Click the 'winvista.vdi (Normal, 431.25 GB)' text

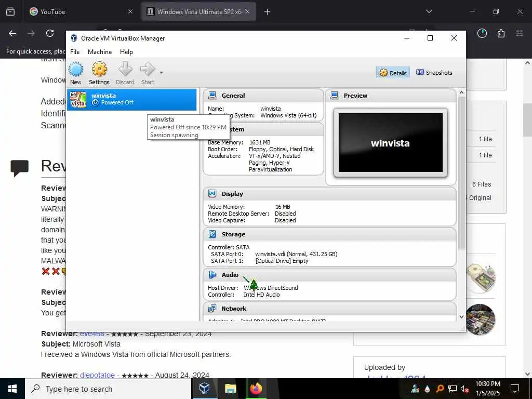pos(296,254)
